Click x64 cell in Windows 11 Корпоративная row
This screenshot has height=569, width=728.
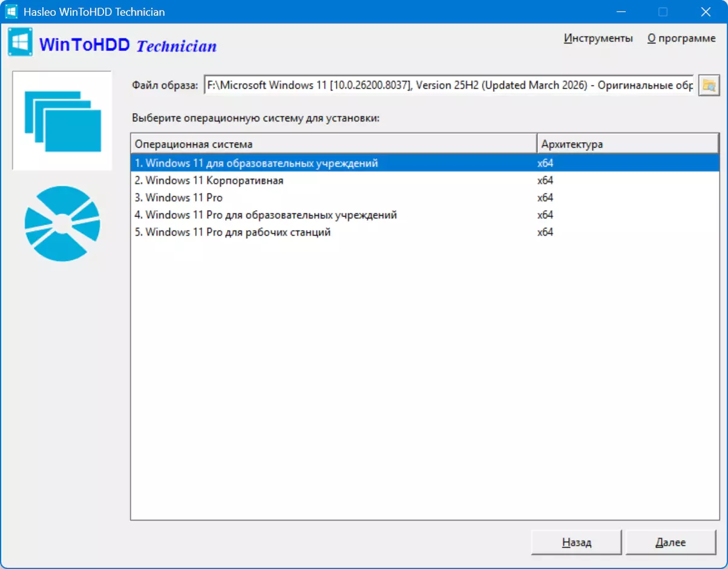coord(545,180)
